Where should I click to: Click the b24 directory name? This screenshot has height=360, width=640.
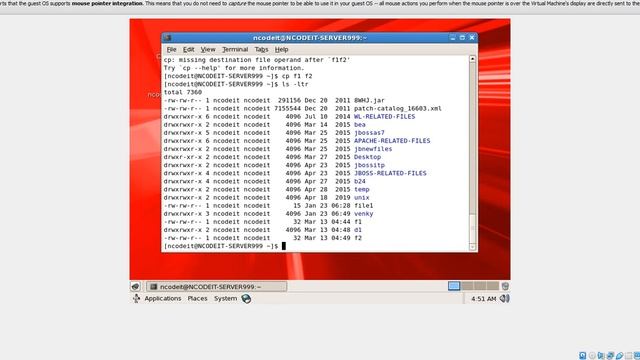[360, 181]
